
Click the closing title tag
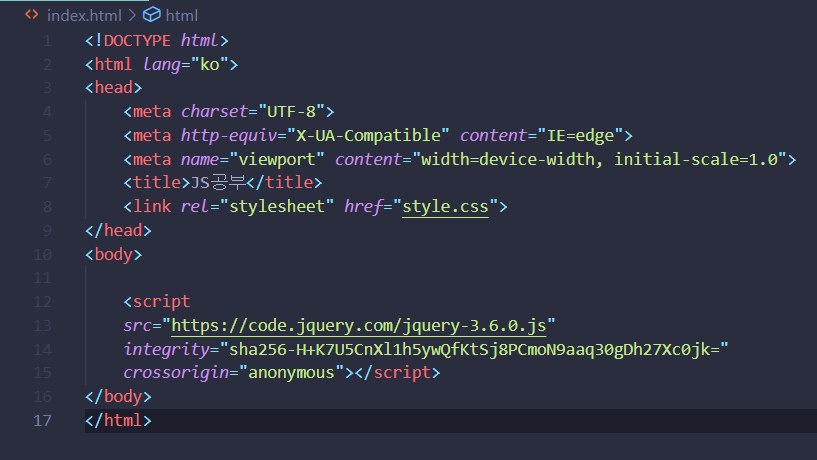click(284, 183)
